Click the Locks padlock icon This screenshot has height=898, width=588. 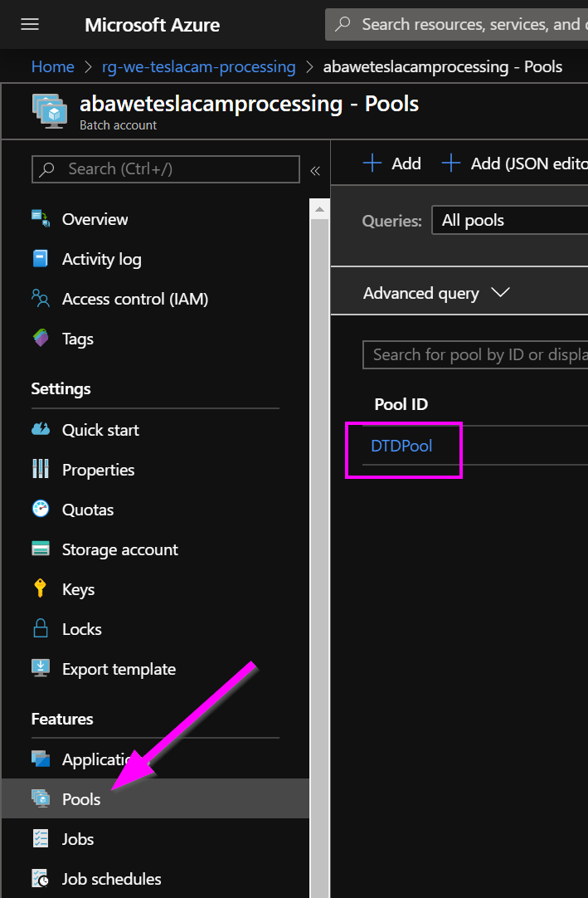pyautogui.click(x=40, y=628)
